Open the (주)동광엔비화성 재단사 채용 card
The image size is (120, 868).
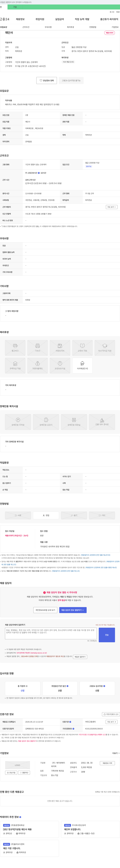coord(30,829)
